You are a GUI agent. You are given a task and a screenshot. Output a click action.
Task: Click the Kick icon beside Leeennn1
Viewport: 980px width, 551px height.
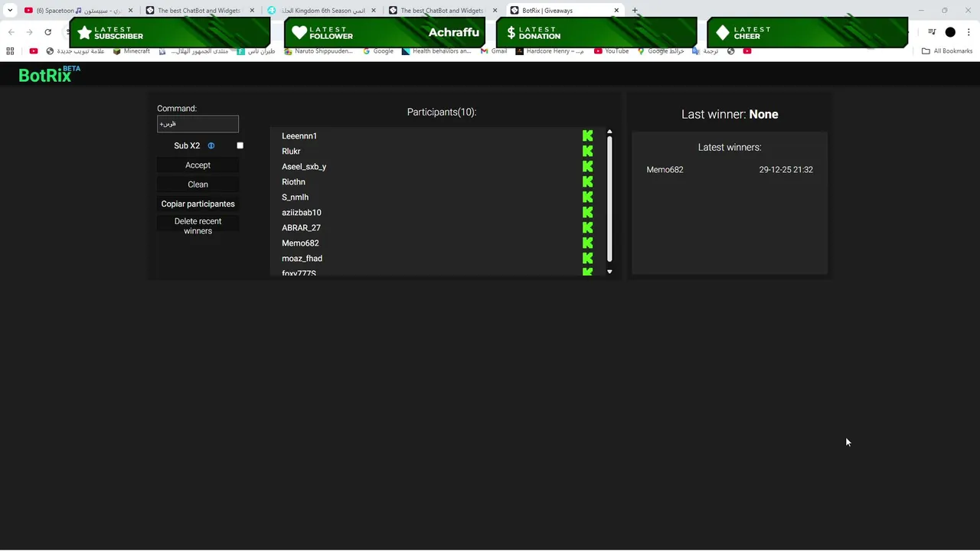pyautogui.click(x=587, y=136)
